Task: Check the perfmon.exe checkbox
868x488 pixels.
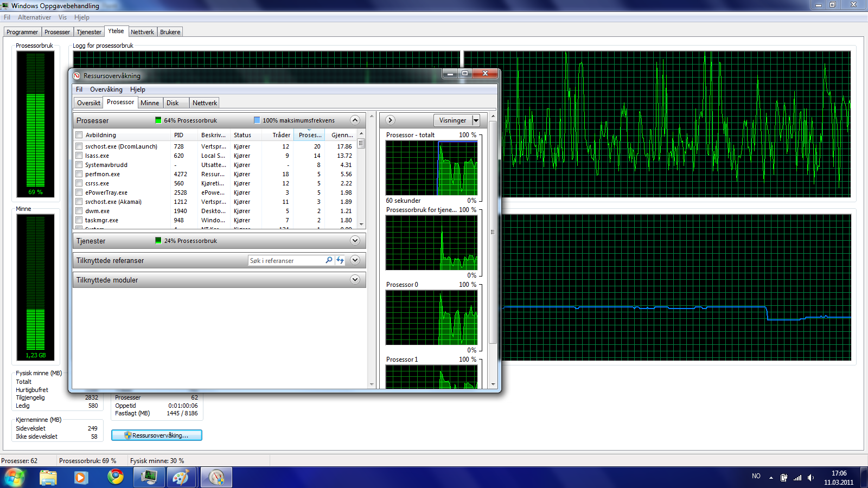Action: [79, 174]
